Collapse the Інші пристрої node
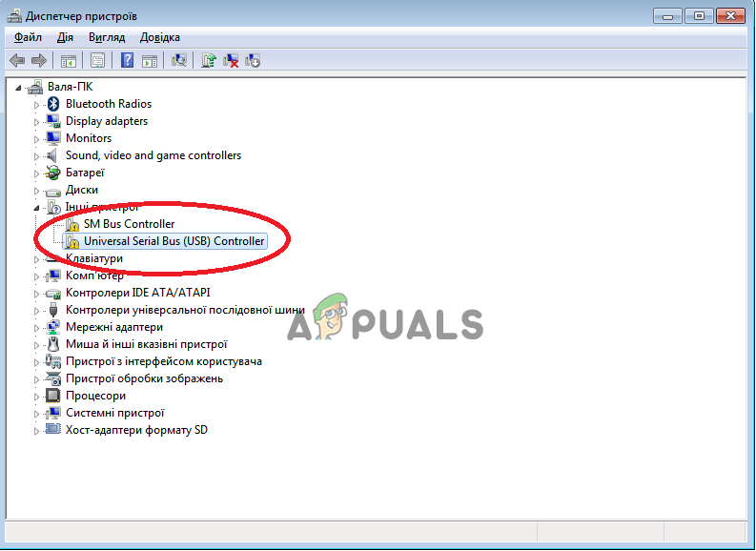The image size is (756, 551). click(x=36, y=208)
